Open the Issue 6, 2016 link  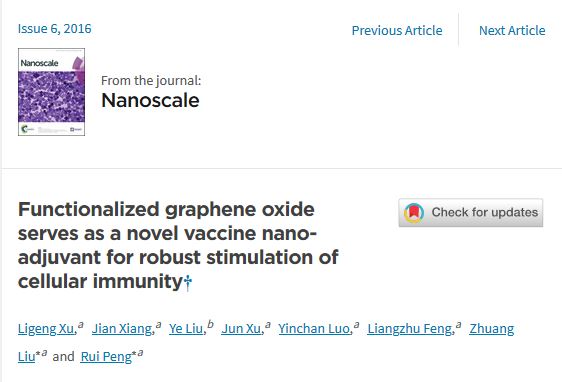pyautogui.click(x=54, y=29)
